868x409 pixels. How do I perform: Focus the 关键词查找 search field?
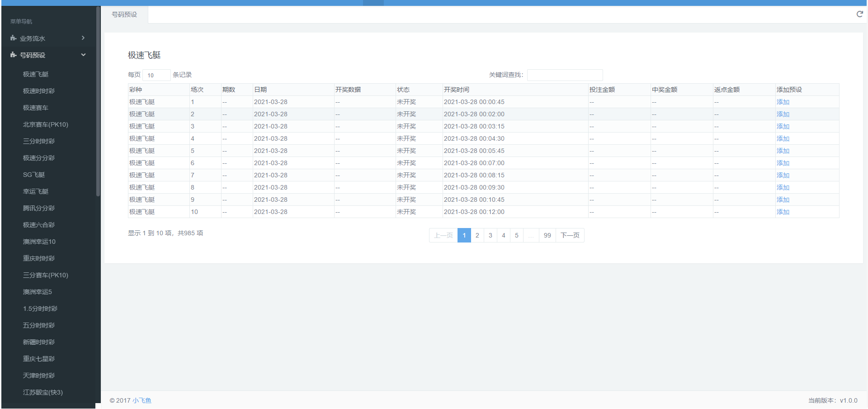tap(565, 75)
